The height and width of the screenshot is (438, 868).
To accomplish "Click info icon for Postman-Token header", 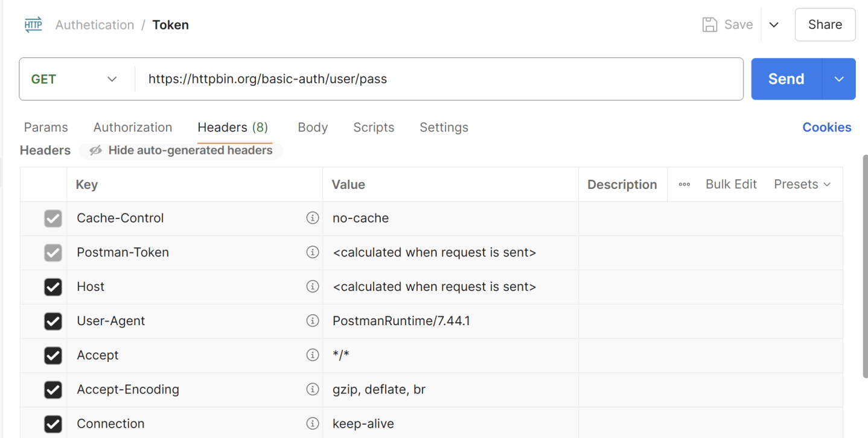I will point(312,252).
